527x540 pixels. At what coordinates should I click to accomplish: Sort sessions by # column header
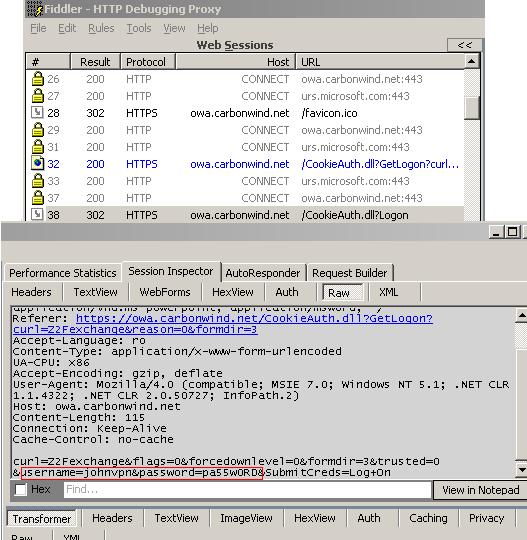pos(48,62)
